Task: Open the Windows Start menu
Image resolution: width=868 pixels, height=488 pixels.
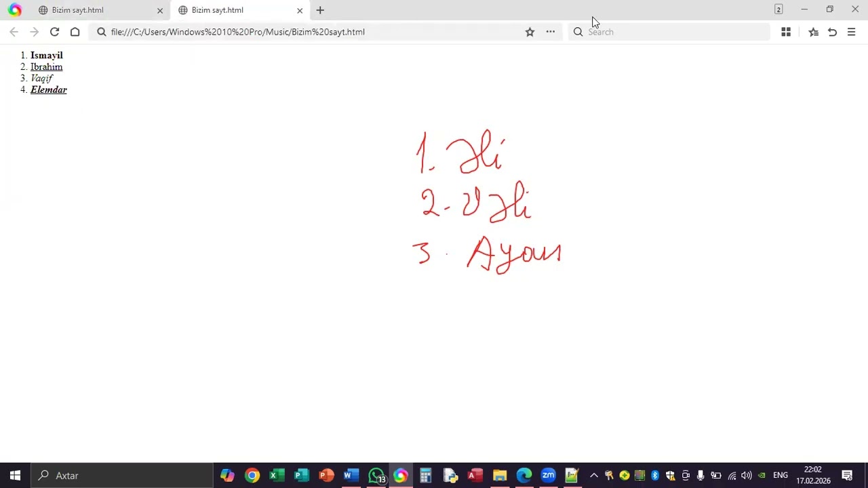Action: [15, 476]
